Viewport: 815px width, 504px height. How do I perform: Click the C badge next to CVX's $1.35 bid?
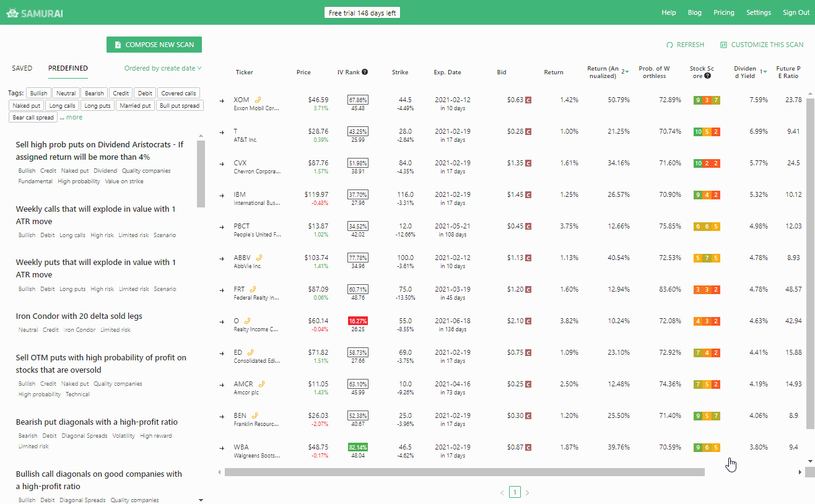(x=529, y=163)
